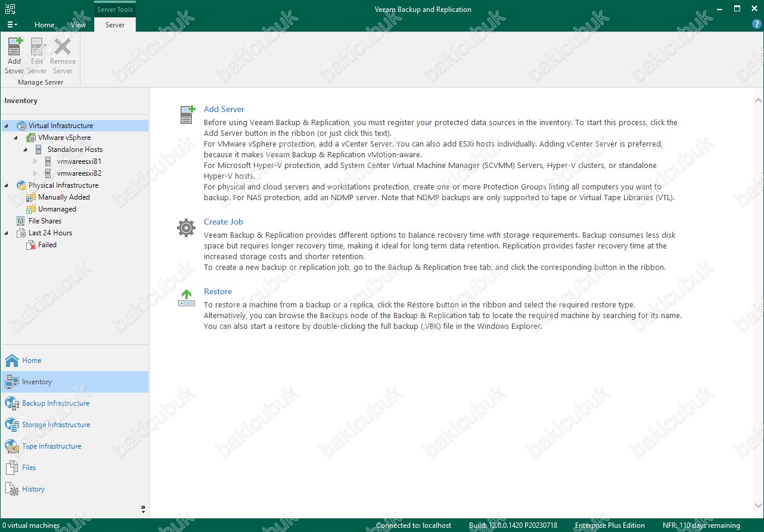Select the Manually Added group icon
764x532 pixels.
(31, 197)
